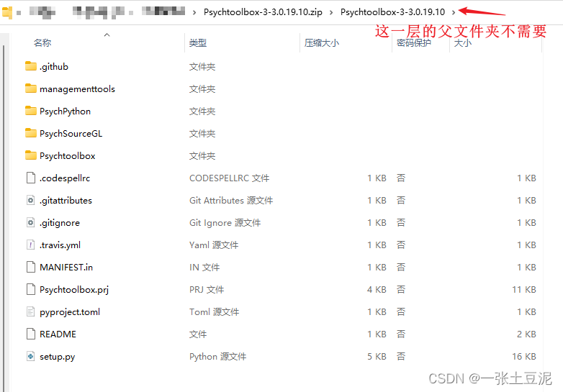
Task: Go to Psychtoolbox-3-3.0.19.10 folder breadcrumb
Action: [392, 12]
